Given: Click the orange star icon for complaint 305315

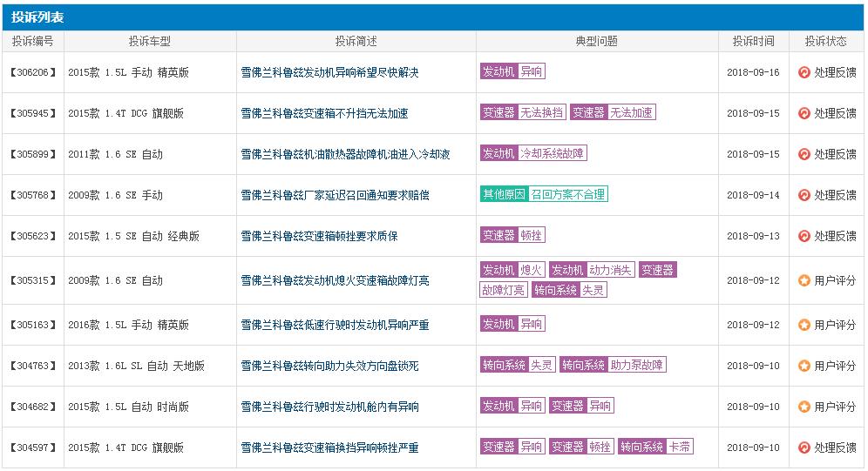Looking at the screenshot, I should click(804, 281).
